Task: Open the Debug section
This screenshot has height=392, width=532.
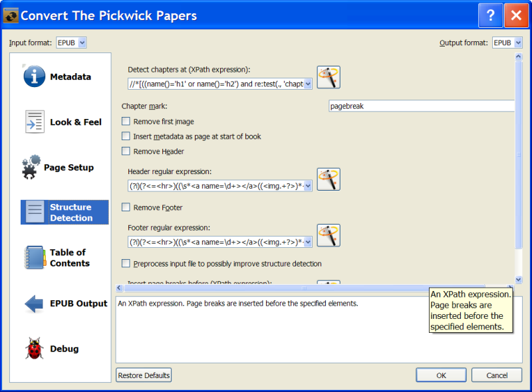Action: click(x=65, y=349)
